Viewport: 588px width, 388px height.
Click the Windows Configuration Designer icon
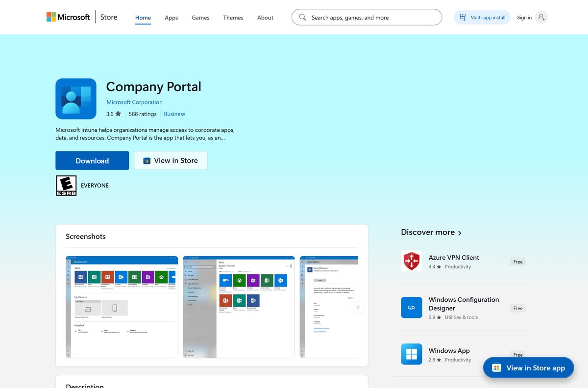412,308
